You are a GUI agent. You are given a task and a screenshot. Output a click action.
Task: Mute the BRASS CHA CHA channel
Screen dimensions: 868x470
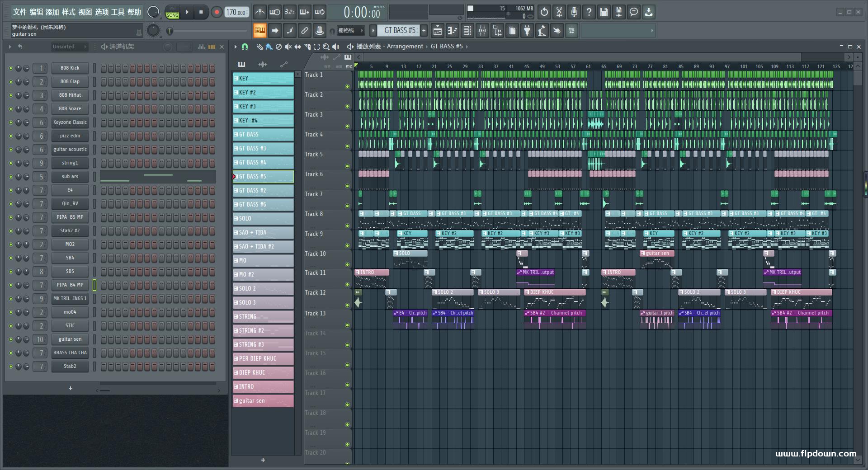[11, 353]
